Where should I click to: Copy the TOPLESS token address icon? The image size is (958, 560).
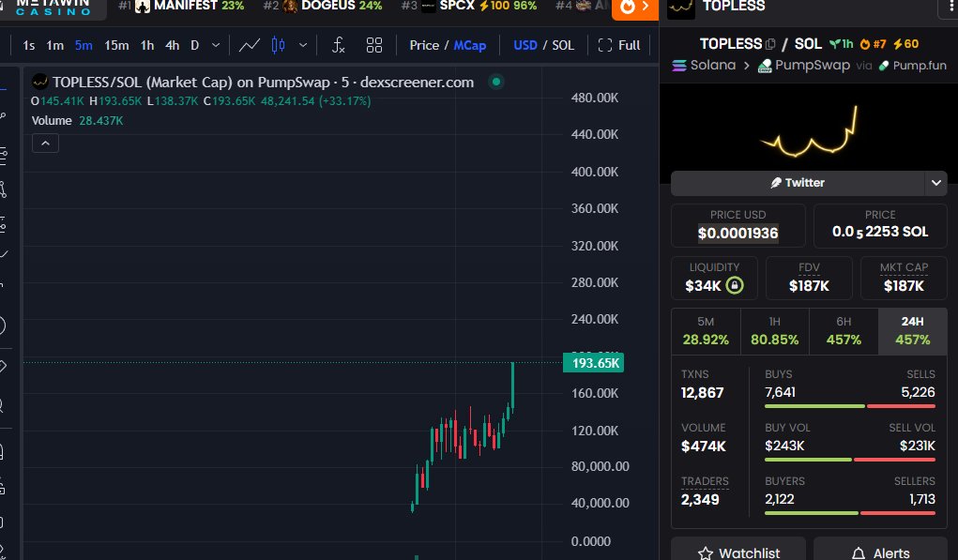pos(769,44)
